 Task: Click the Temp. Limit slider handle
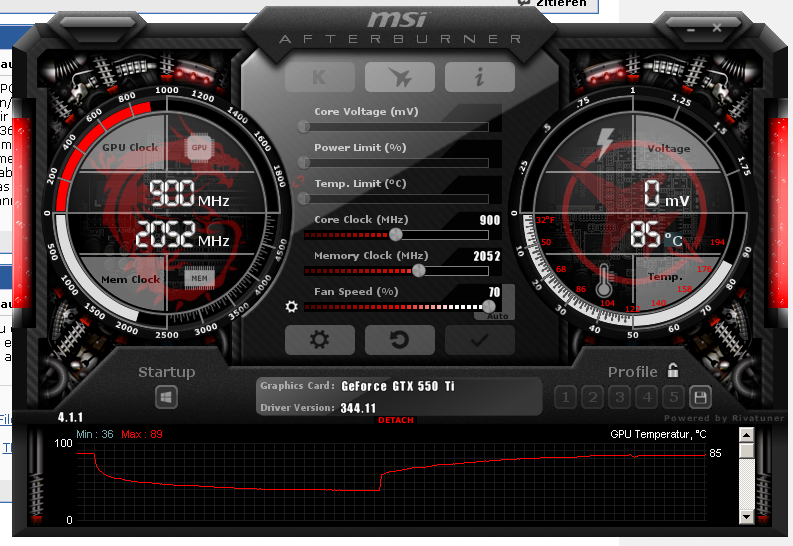304,198
